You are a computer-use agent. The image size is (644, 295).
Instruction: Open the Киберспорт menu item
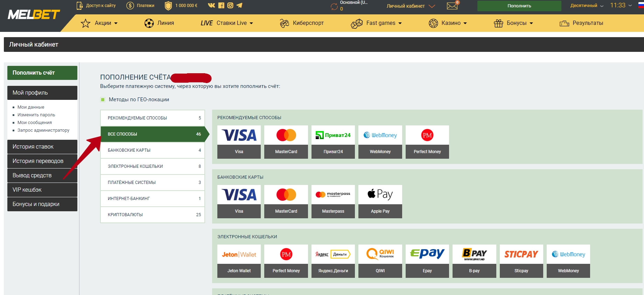[302, 23]
